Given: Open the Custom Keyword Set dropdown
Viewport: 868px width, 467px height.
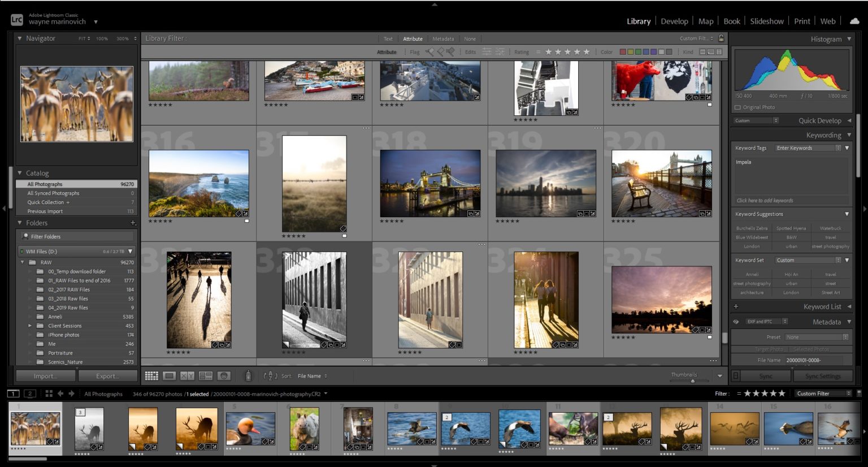Looking at the screenshot, I should coord(840,260).
